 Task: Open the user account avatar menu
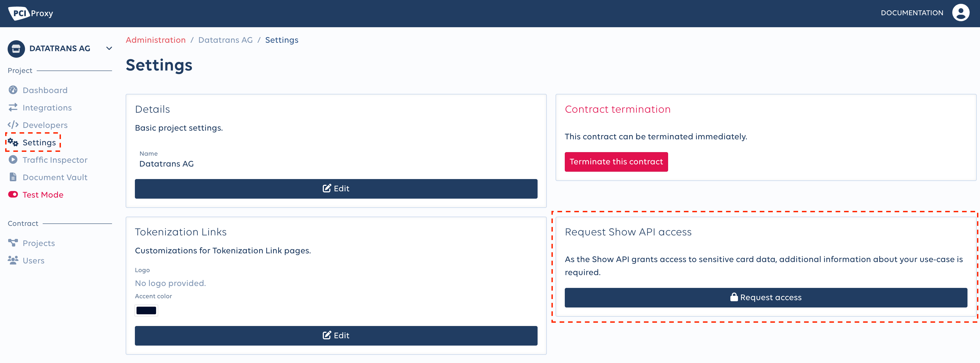click(x=961, y=13)
